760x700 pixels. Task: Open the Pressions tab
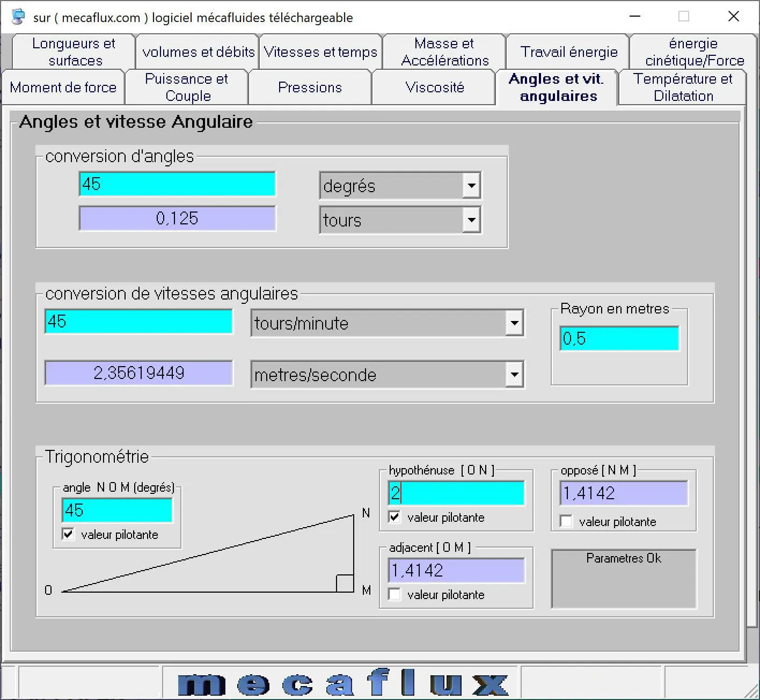pos(310,87)
